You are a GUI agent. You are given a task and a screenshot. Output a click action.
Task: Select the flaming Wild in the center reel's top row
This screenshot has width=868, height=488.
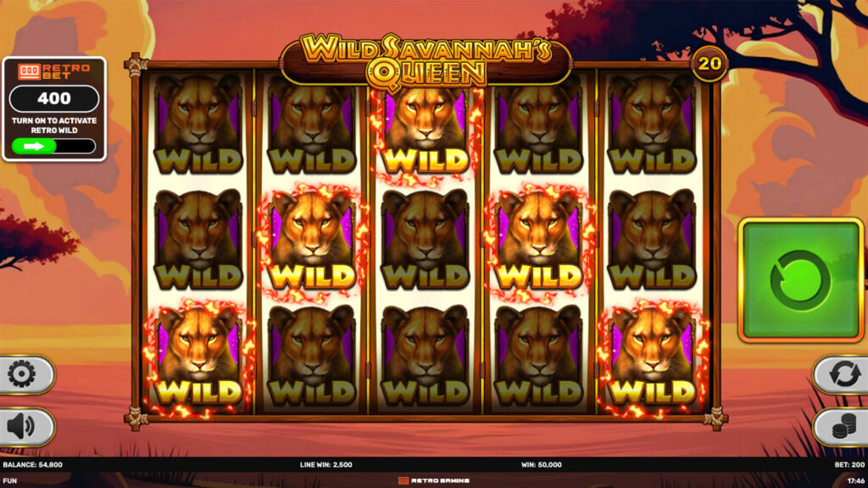[x=426, y=130]
